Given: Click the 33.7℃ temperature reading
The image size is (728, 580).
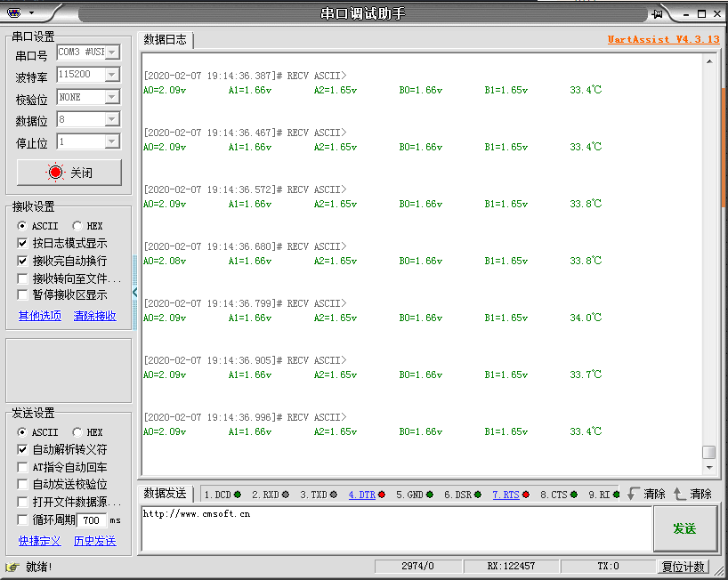Looking at the screenshot, I should 586,375.
